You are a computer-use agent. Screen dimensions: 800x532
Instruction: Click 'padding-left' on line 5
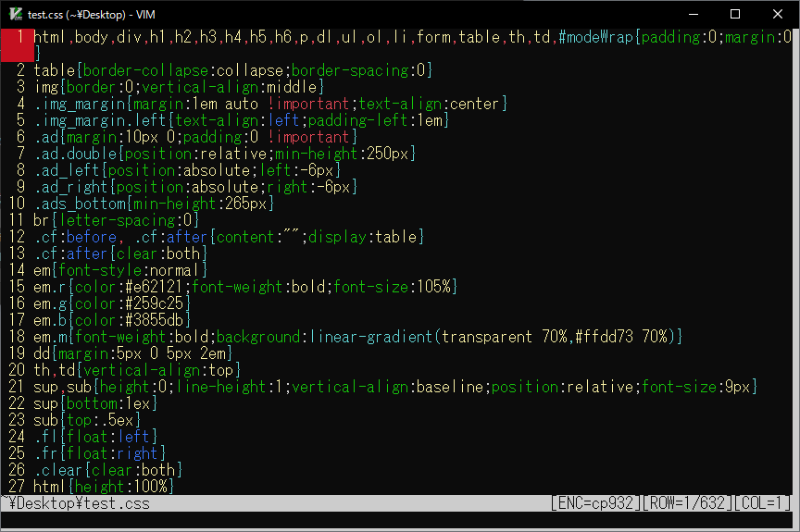pos(358,120)
